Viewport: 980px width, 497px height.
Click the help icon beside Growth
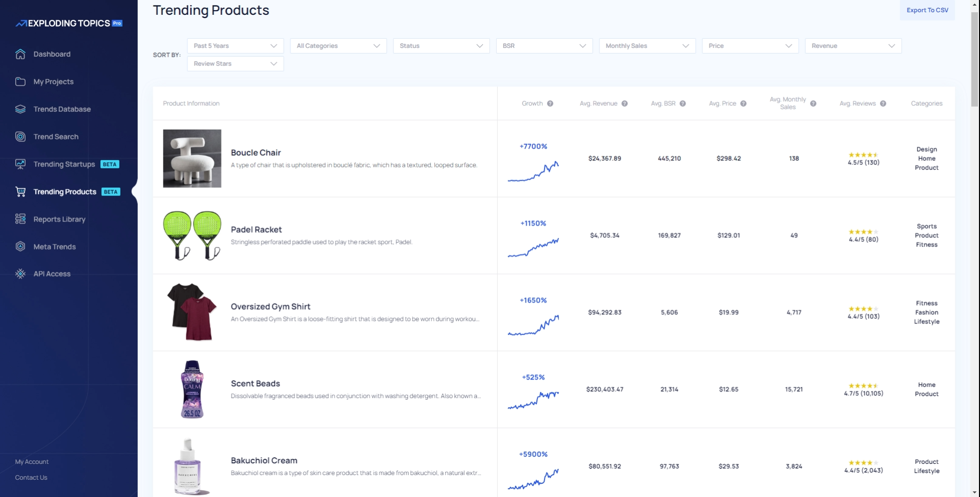coord(550,104)
